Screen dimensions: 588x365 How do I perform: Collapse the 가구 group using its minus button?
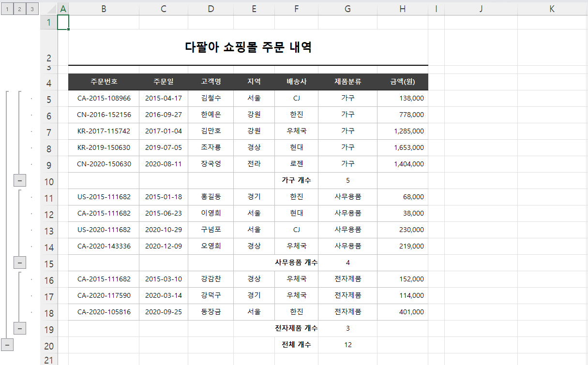tap(20, 180)
